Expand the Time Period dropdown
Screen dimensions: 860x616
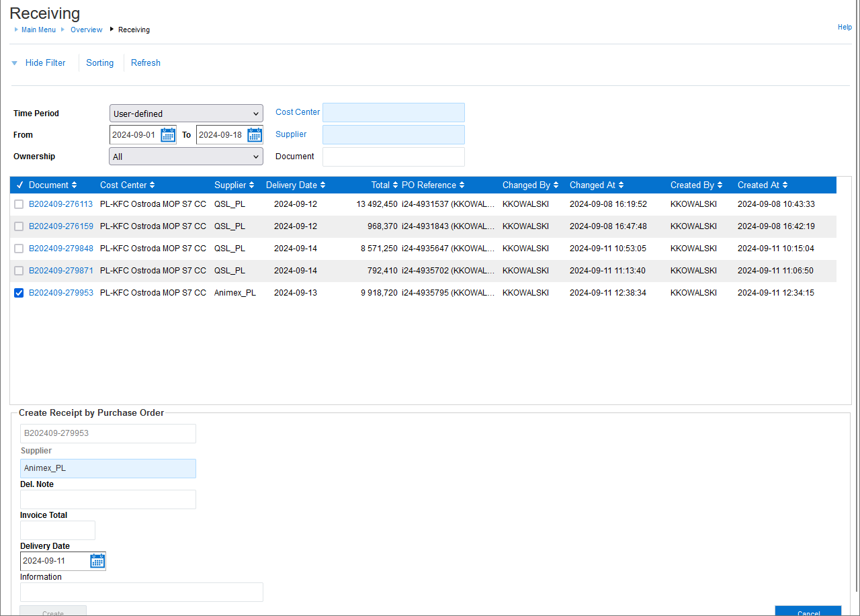pos(186,114)
